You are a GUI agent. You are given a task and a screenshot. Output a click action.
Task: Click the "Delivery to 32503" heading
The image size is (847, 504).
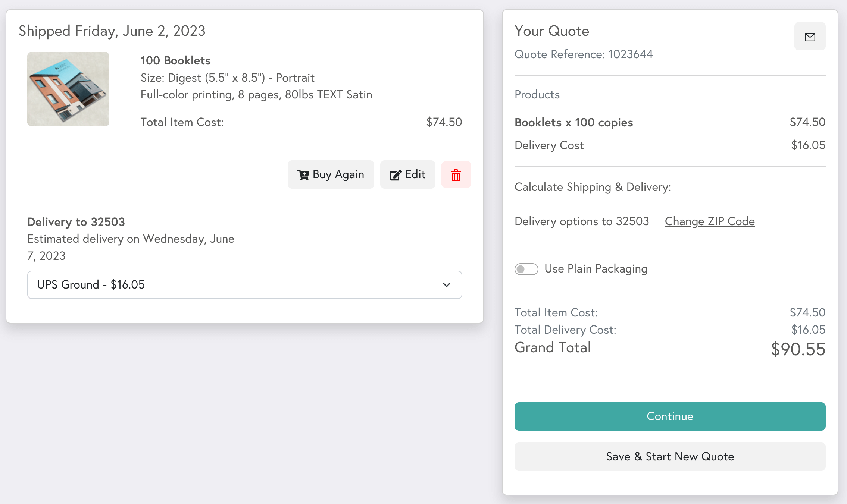pyautogui.click(x=76, y=222)
